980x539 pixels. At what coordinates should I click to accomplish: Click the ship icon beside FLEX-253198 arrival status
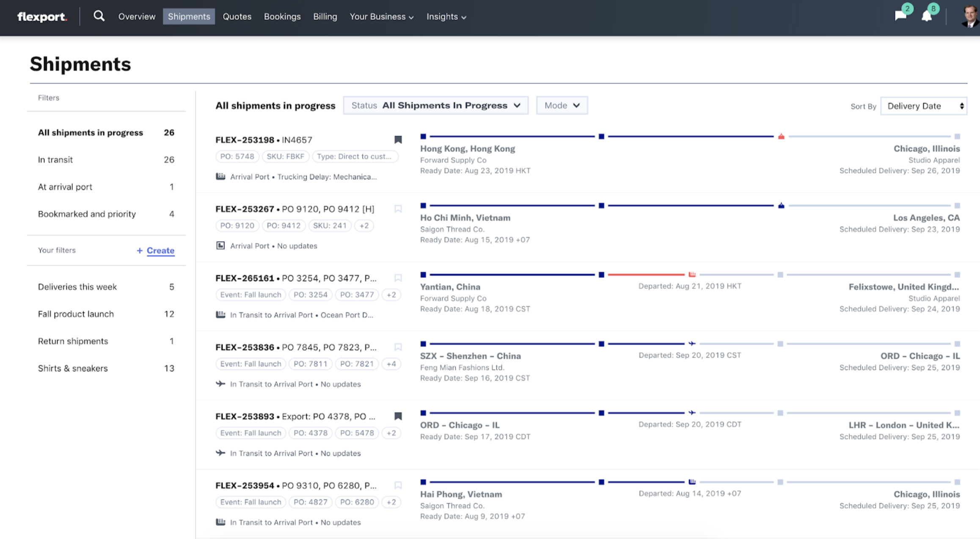(220, 176)
